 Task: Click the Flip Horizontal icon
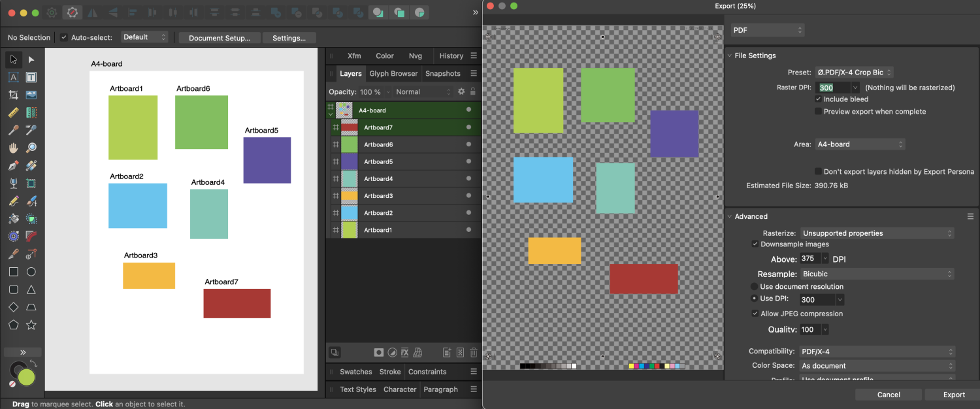(92, 12)
